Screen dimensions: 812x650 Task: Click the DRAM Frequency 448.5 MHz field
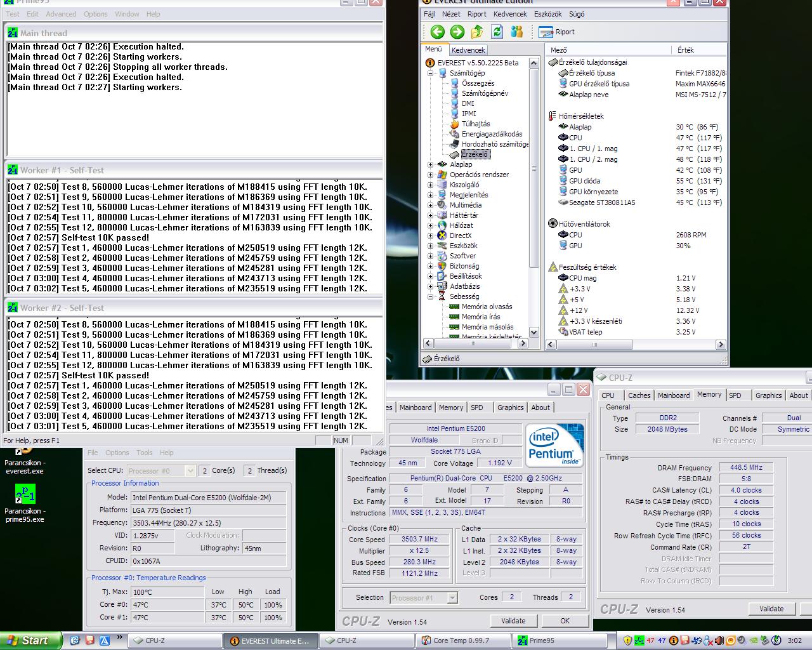pyautogui.click(x=746, y=467)
